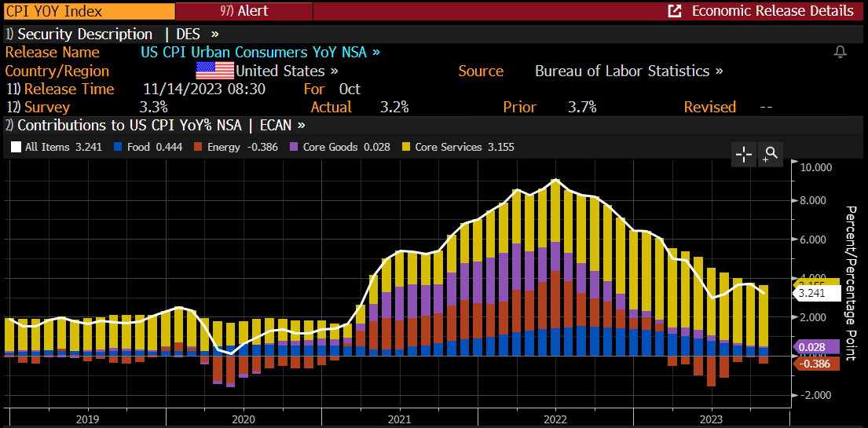The image size is (868, 428).
Task: Click the crosshair cursor icon on the chart
Action: coord(743,154)
